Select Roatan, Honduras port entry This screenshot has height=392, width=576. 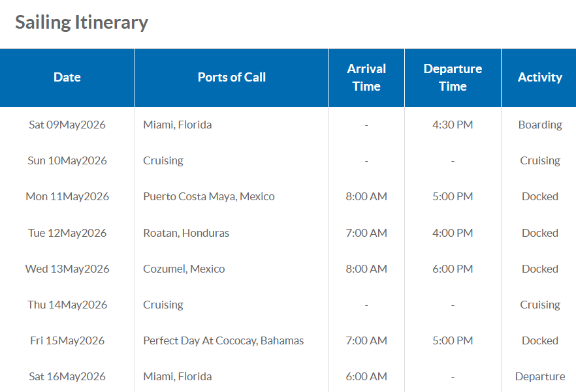click(x=186, y=233)
